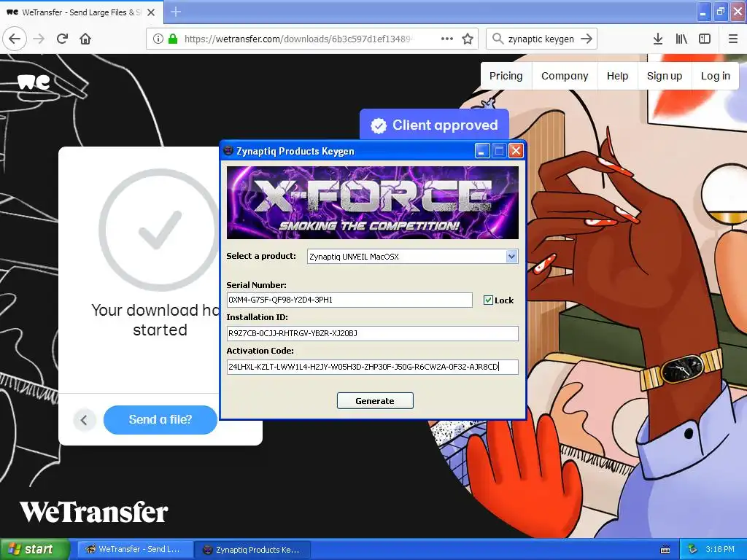Switch to Zynaptiq Products Keygen taskbar item
The height and width of the screenshot is (560, 747).
point(252,550)
